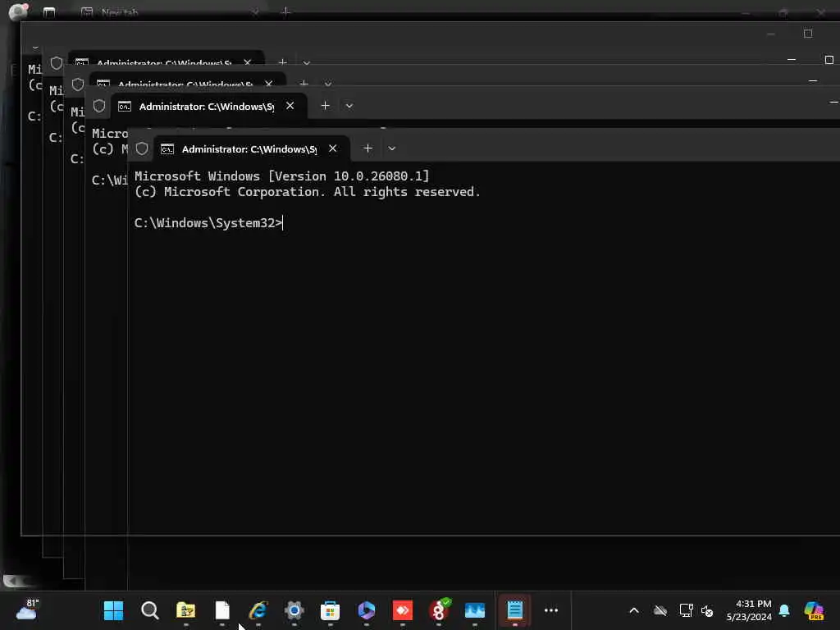840x630 pixels.
Task: Open network status in system tray
Action: pyautogui.click(x=686, y=610)
